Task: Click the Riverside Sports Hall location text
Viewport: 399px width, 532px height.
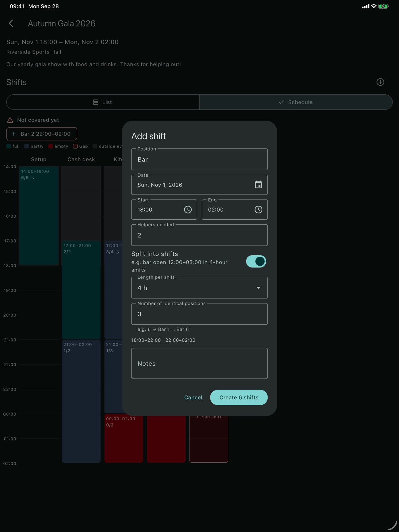Action: [x=34, y=52]
